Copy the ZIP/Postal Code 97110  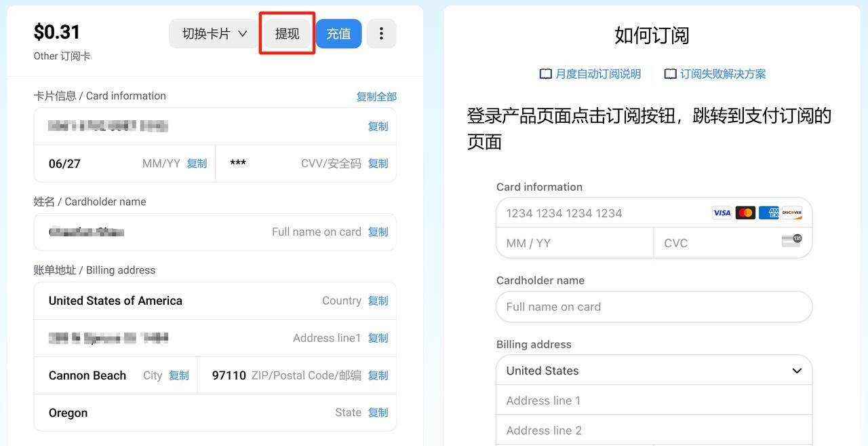coord(378,375)
